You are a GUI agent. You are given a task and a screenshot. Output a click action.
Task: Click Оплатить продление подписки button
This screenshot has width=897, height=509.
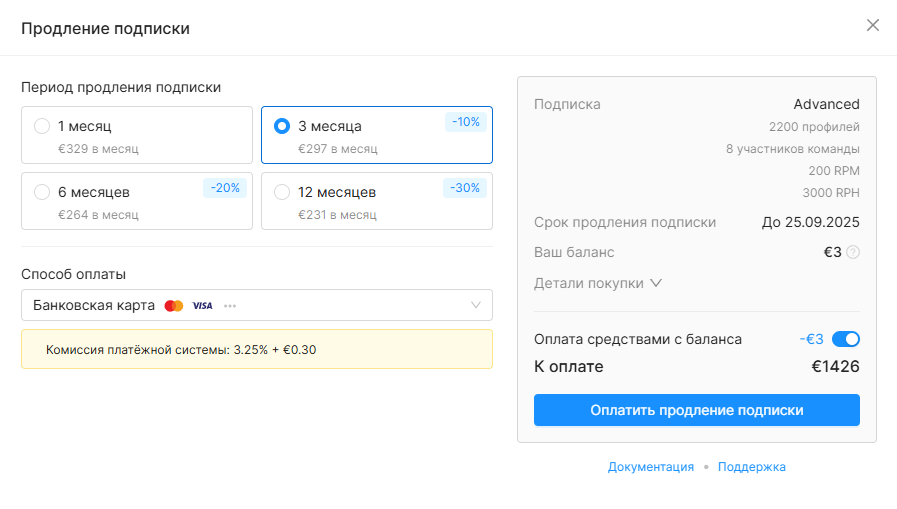697,410
